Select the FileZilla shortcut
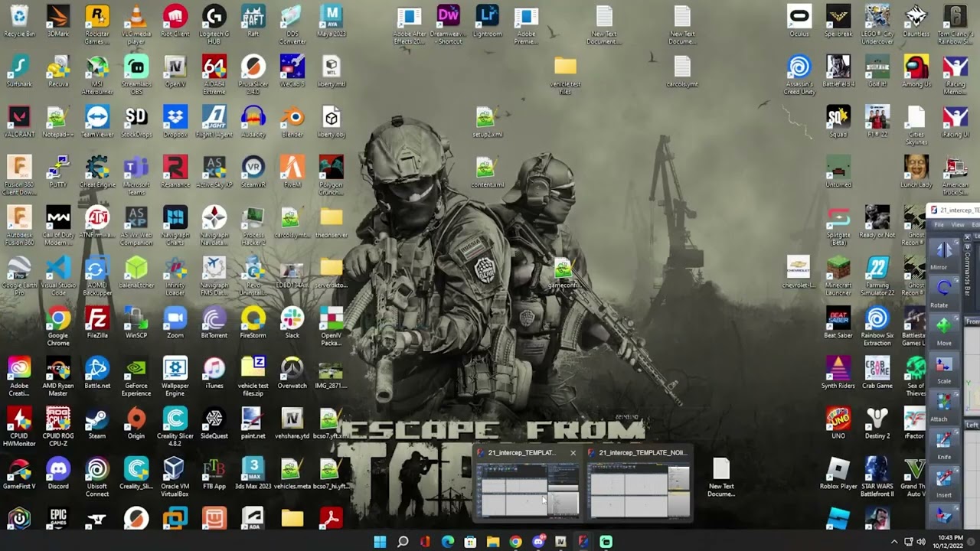 (x=97, y=323)
